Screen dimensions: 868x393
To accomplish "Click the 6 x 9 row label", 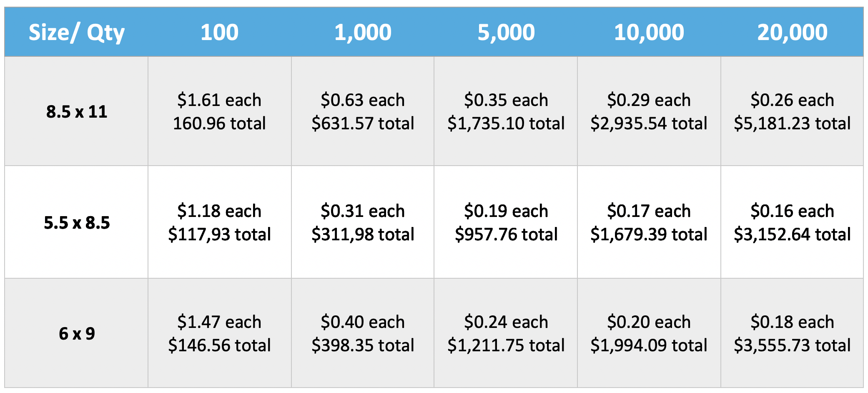I will pyautogui.click(x=76, y=333).
